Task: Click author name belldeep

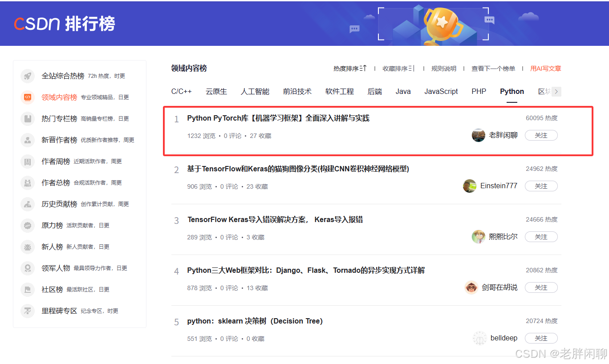Action: tap(504, 338)
